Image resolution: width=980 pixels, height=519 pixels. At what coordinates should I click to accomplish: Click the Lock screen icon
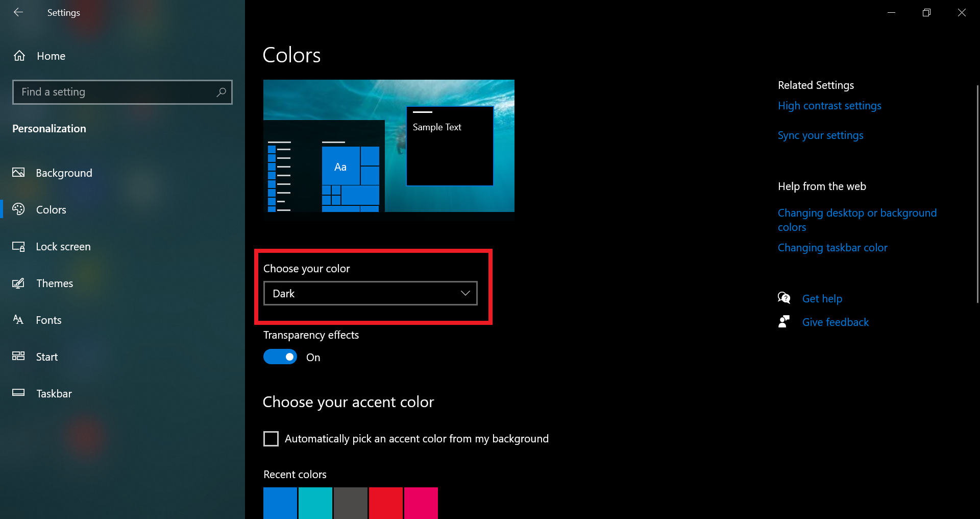pos(18,246)
